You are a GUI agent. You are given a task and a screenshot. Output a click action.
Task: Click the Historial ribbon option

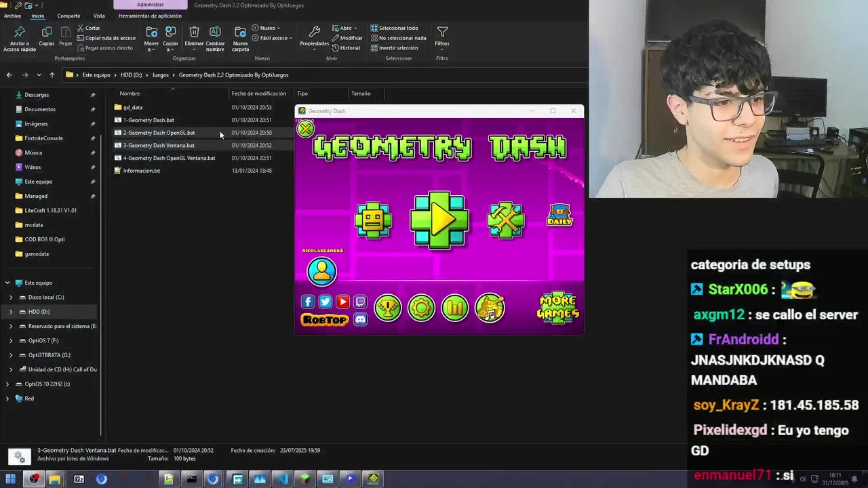tap(347, 48)
